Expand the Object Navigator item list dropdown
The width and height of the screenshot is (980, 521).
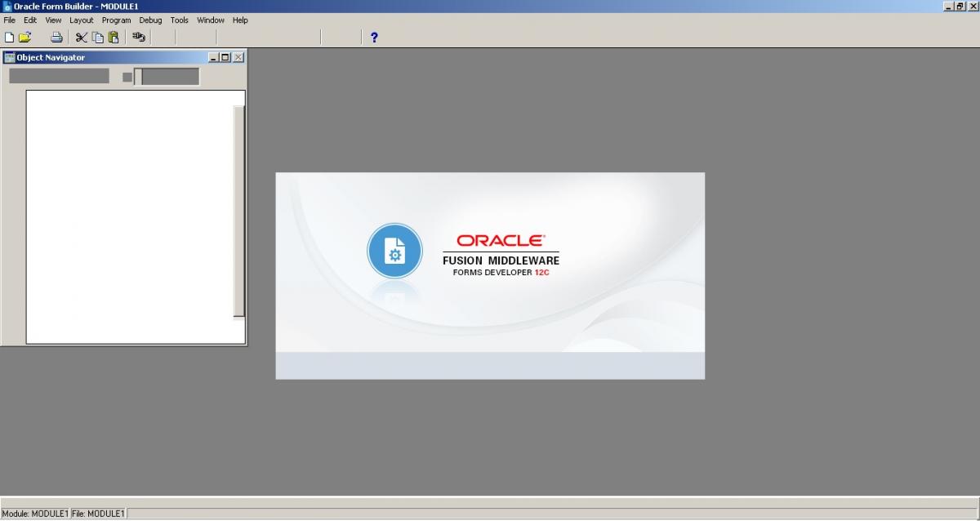[59, 76]
